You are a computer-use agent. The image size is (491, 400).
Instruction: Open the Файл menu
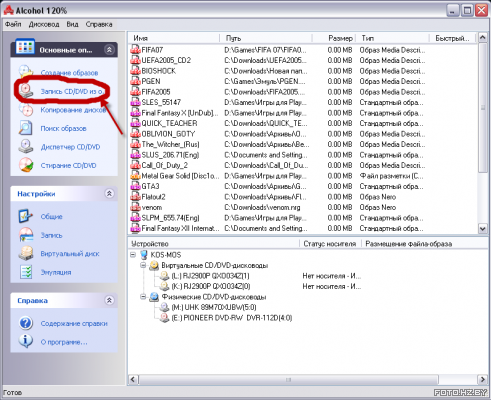13,24
